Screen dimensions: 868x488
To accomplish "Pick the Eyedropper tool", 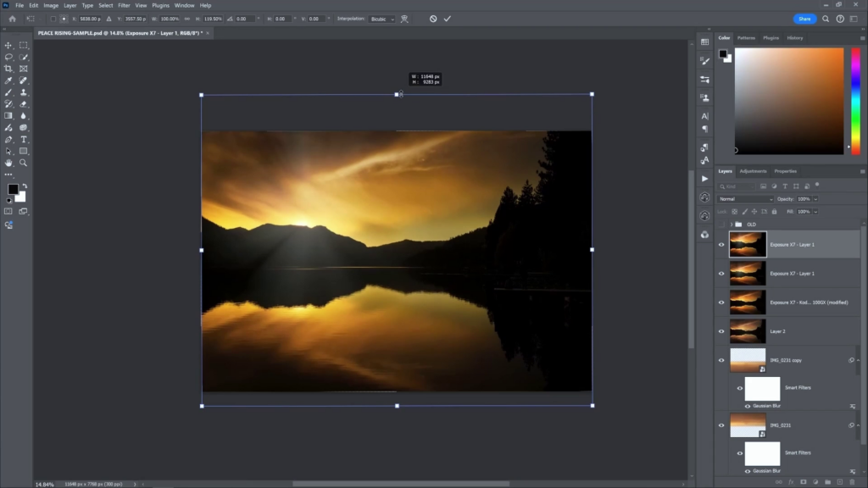I will click(x=8, y=80).
